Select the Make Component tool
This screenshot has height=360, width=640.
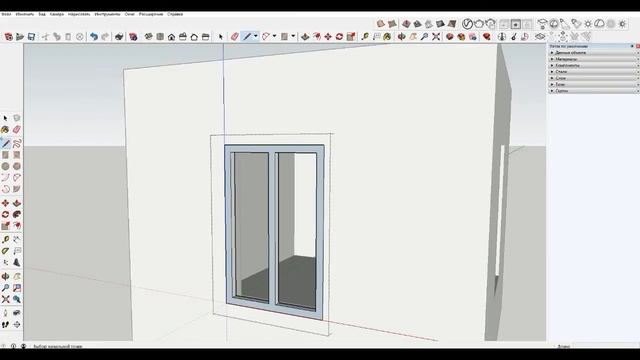[17, 118]
